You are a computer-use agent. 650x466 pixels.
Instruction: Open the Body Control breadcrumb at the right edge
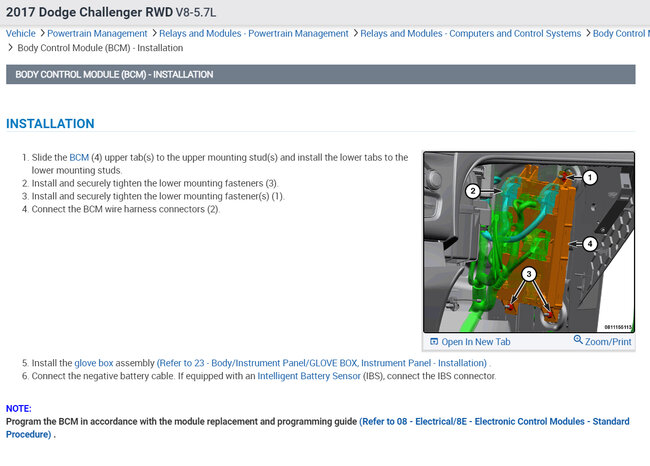pyautogui.click(x=621, y=34)
